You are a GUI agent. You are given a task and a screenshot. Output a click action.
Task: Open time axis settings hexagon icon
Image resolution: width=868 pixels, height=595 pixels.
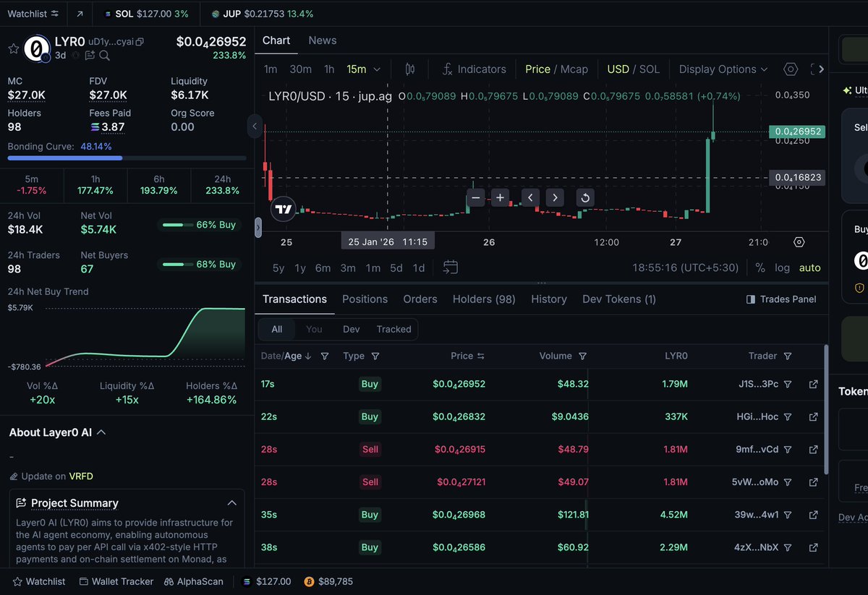click(799, 242)
